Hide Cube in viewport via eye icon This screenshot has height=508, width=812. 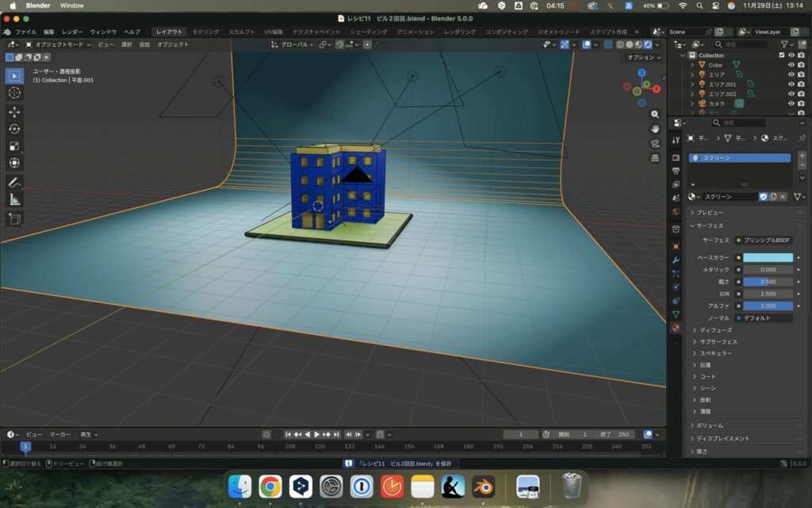[791, 65]
